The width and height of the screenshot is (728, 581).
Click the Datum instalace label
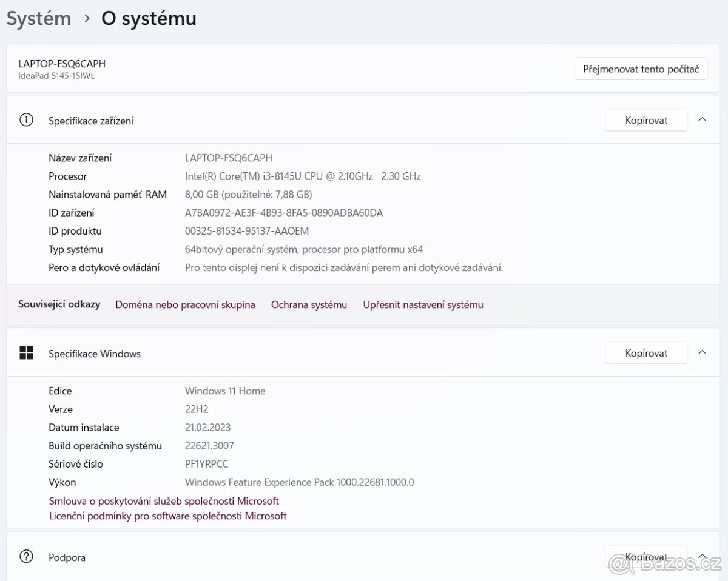pyautogui.click(x=84, y=427)
